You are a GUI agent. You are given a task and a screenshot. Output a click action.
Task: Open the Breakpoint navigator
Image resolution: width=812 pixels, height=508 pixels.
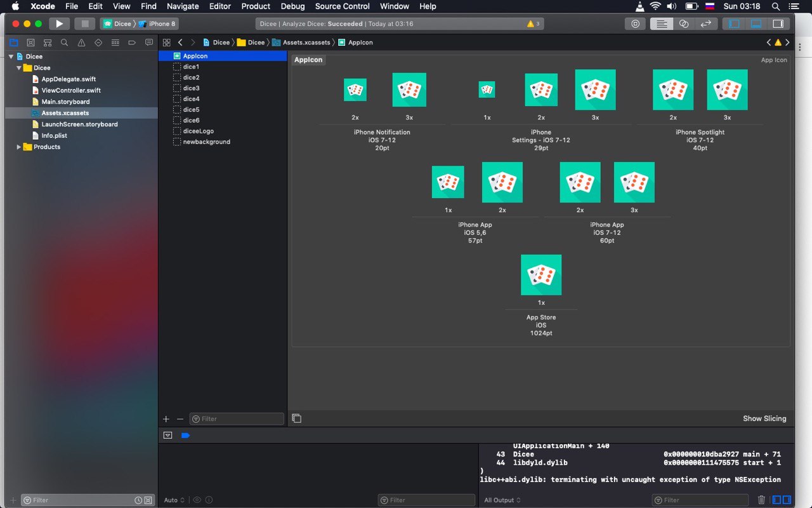(132, 43)
